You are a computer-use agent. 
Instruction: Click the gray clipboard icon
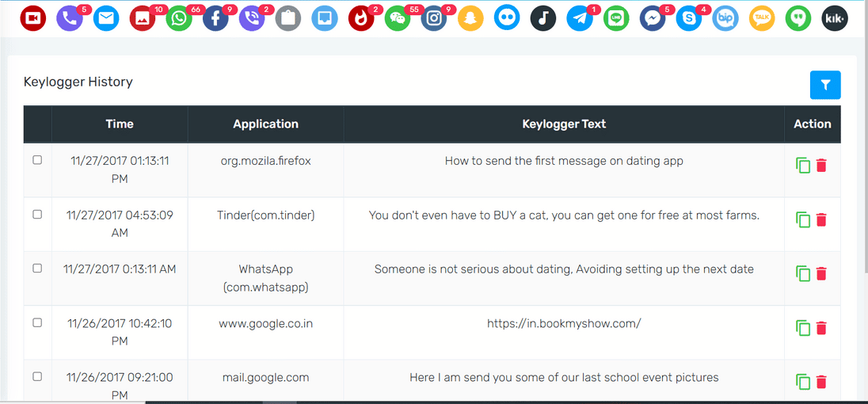click(x=287, y=19)
